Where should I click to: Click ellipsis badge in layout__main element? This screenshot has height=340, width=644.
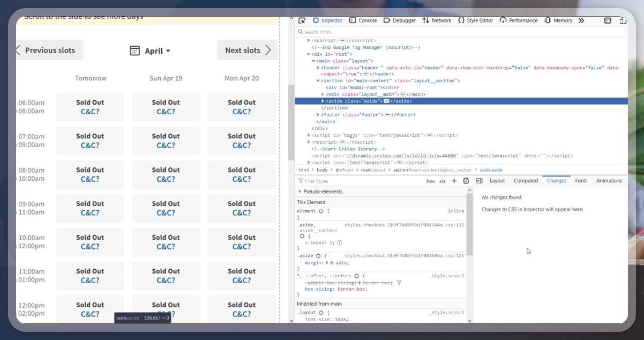[402, 94]
